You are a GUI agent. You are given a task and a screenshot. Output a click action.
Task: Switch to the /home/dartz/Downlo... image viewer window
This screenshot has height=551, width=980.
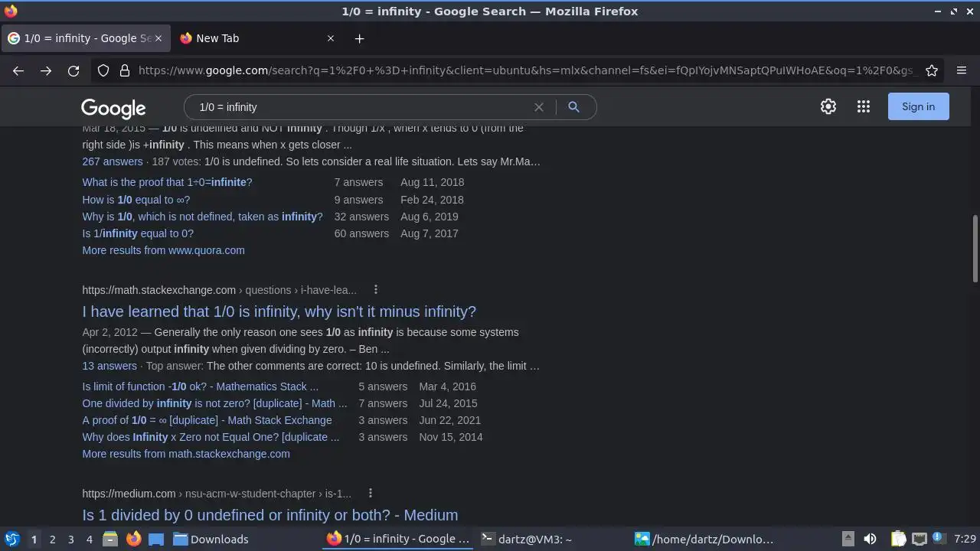[707, 540]
